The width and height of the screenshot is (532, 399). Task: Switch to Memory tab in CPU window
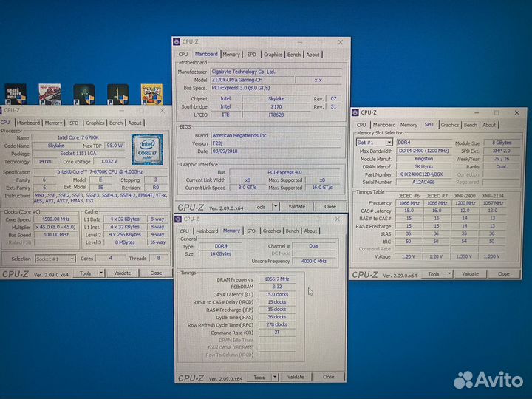pyautogui.click(x=54, y=123)
